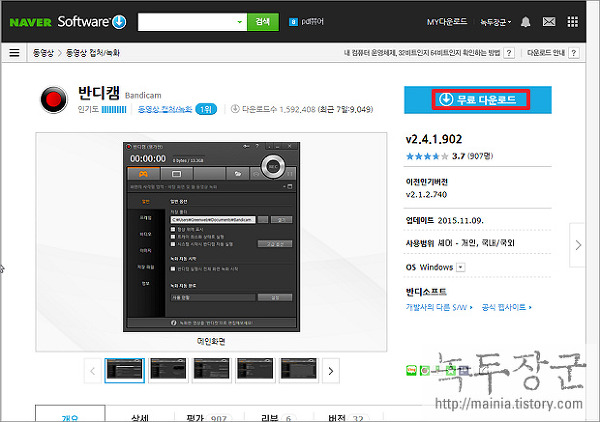The image size is (600, 422).
Task: Open the 동영상 캡처/녹화 ranking link
Action: pos(165,109)
